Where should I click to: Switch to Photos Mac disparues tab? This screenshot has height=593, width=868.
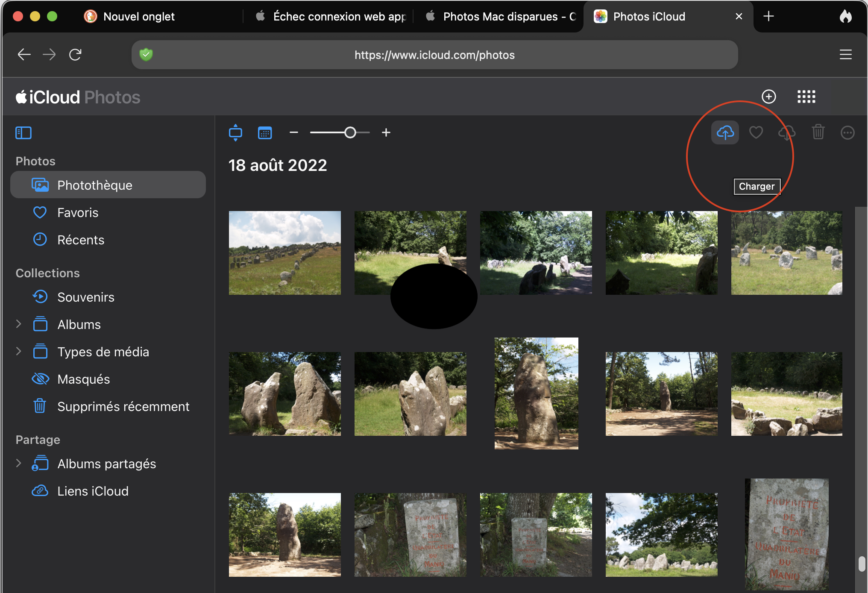tap(500, 17)
